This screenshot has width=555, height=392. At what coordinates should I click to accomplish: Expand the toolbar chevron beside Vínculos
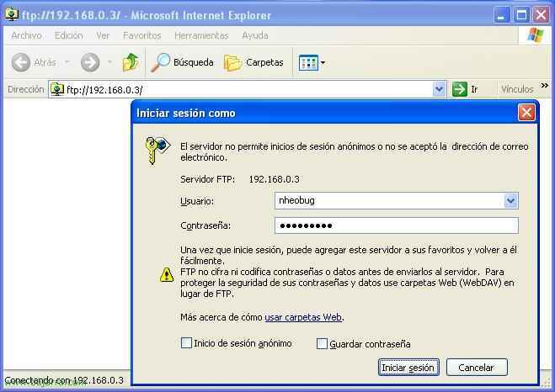(x=545, y=85)
